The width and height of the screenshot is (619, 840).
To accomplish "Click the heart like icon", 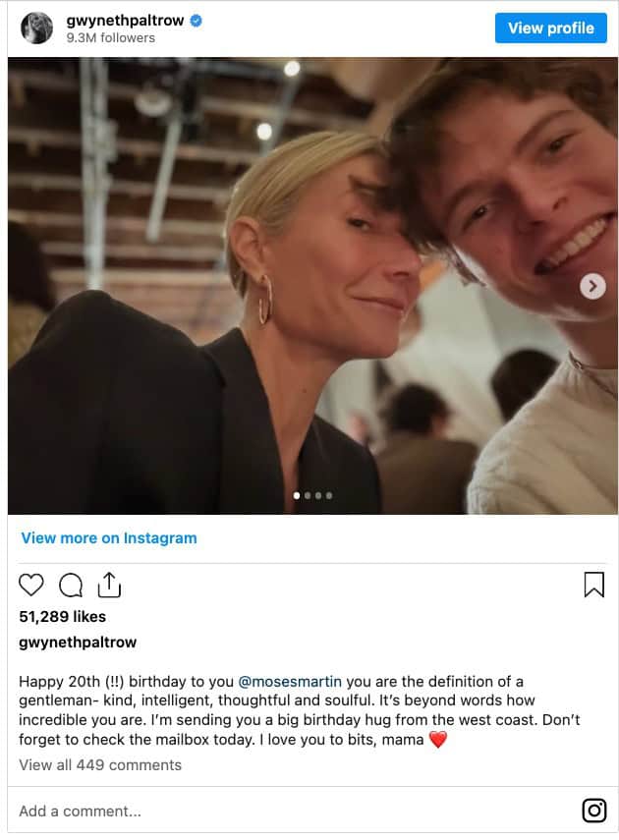I will (31, 586).
